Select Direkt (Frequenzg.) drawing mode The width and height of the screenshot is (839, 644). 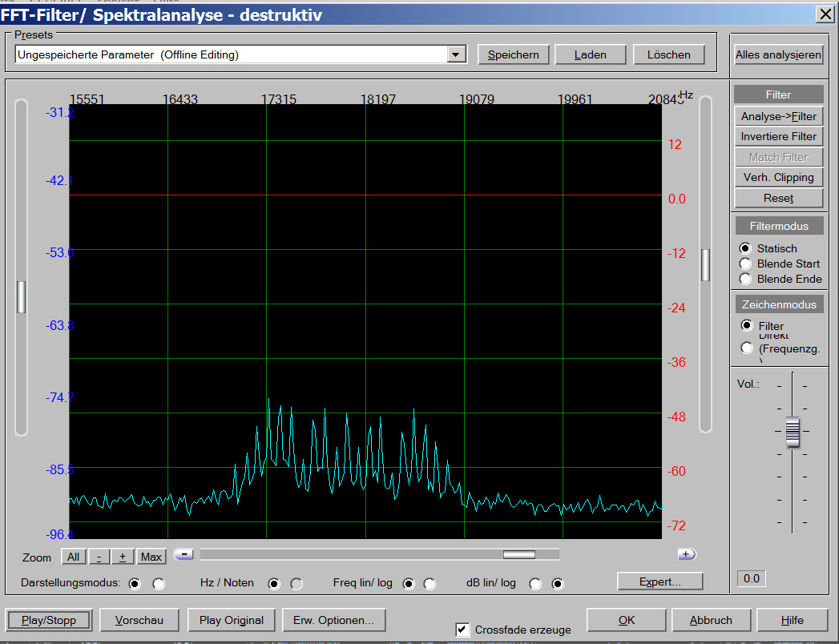point(746,348)
